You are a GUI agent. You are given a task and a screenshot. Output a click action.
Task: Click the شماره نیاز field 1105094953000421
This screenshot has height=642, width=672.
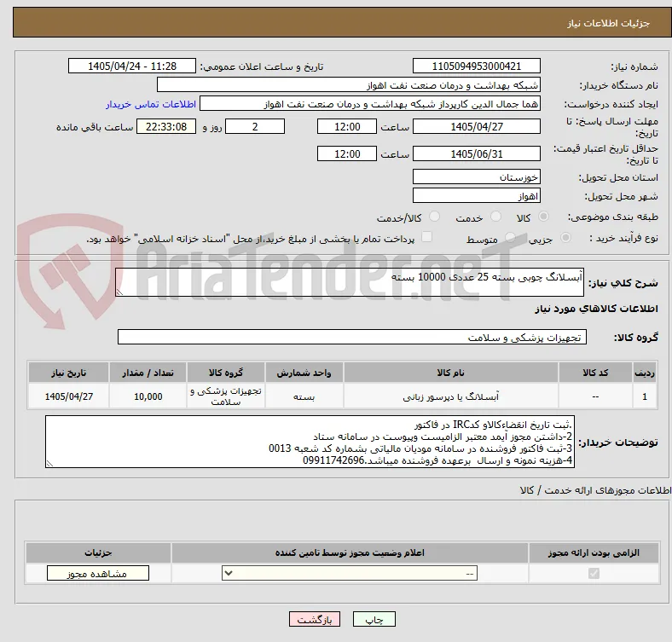click(476, 66)
